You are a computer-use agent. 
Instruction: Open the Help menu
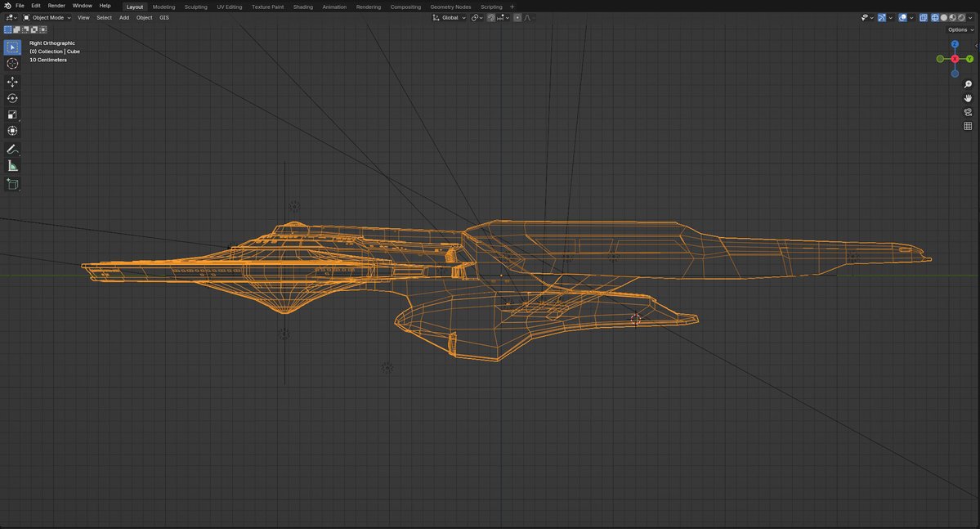(x=105, y=6)
